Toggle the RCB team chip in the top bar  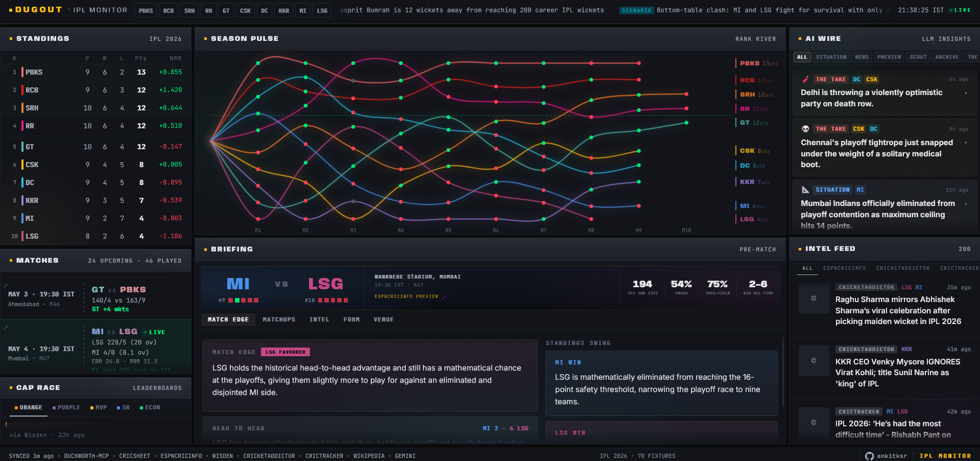(x=169, y=10)
